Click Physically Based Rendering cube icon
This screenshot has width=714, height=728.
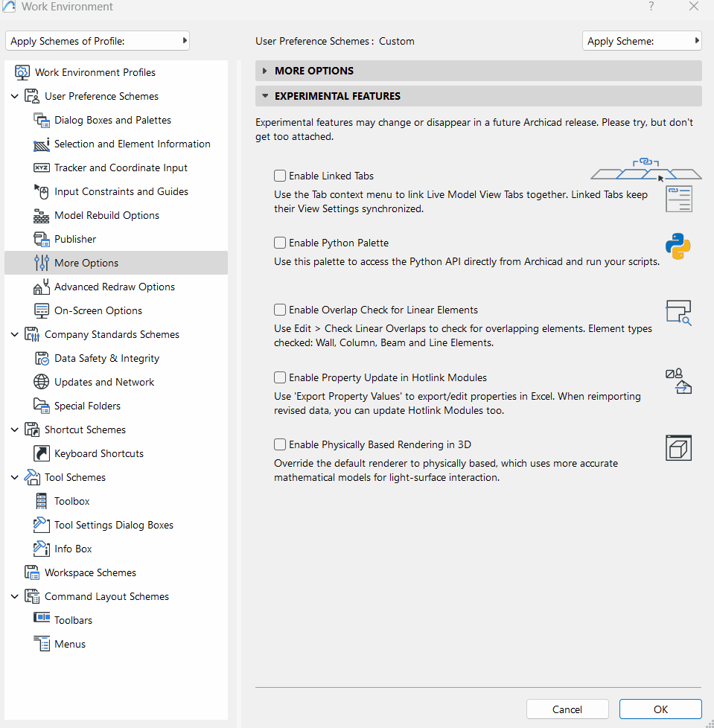(678, 448)
